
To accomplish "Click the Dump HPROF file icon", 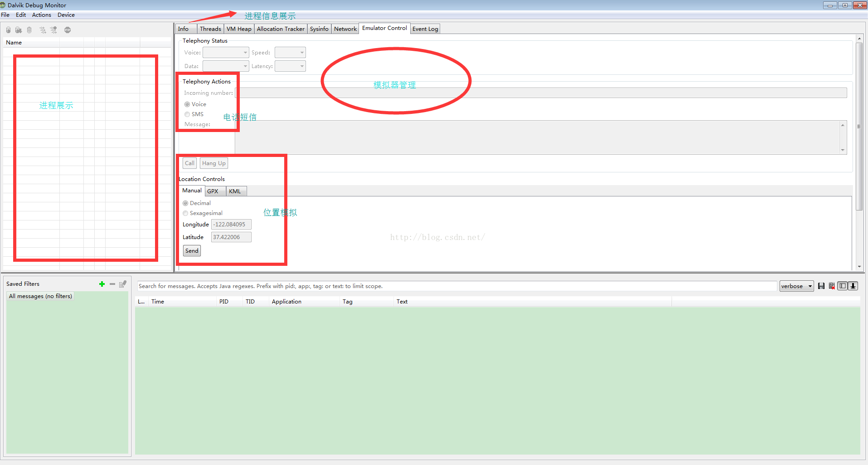I will (x=19, y=30).
